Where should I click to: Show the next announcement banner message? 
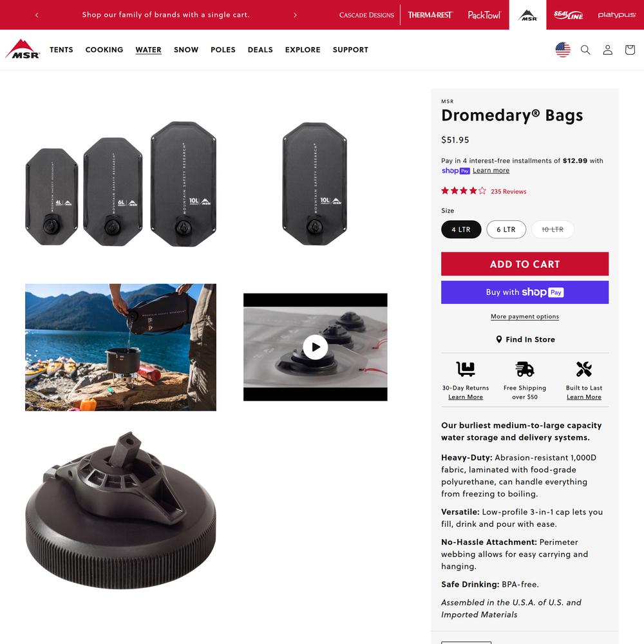tap(295, 15)
